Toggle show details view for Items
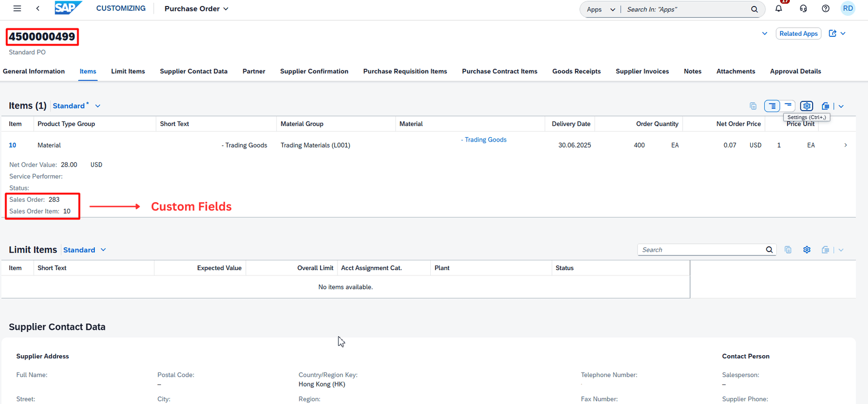Image resolution: width=868 pixels, height=404 pixels. click(x=772, y=106)
